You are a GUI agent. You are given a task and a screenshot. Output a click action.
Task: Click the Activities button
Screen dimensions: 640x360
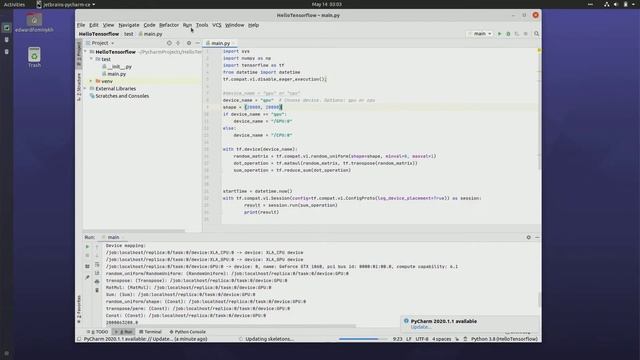pyautogui.click(x=14, y=4)
